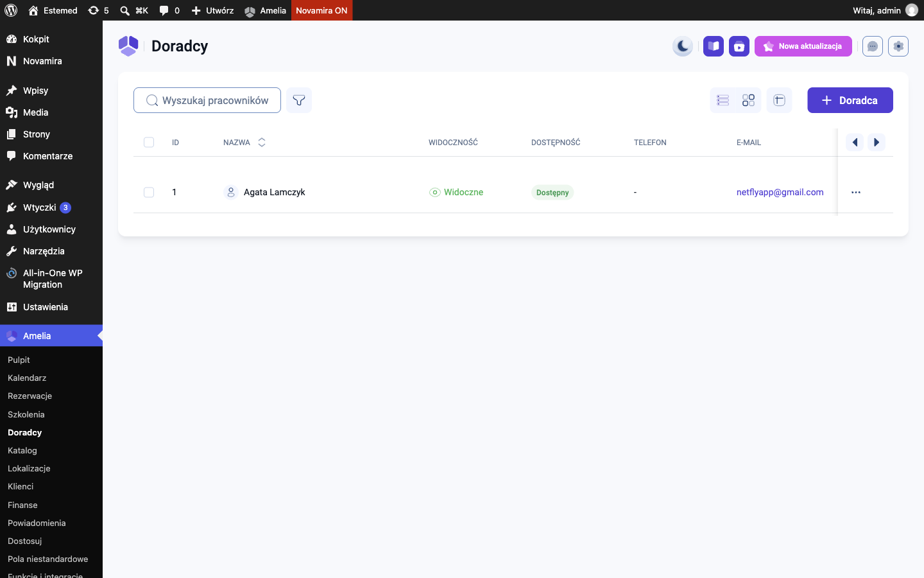
Task: Open the Media library menu
Action: tap(51, 112)
